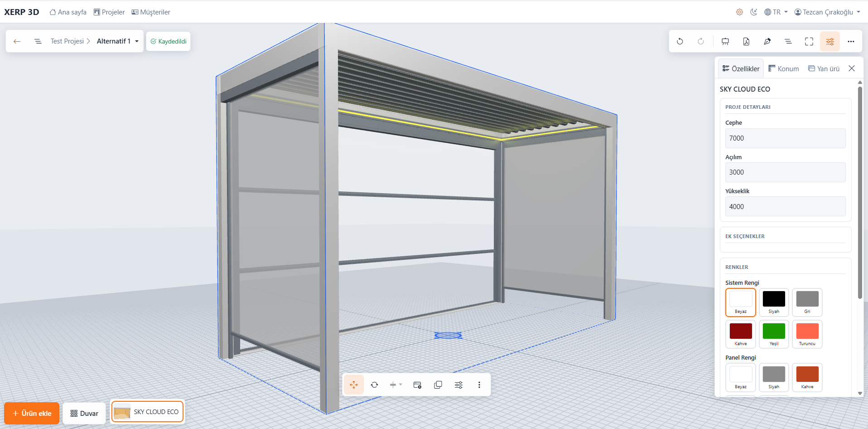Viewport: 868px width, 429px height.
Task: Click the Cephe input field
Action: (x=785, y=138)
